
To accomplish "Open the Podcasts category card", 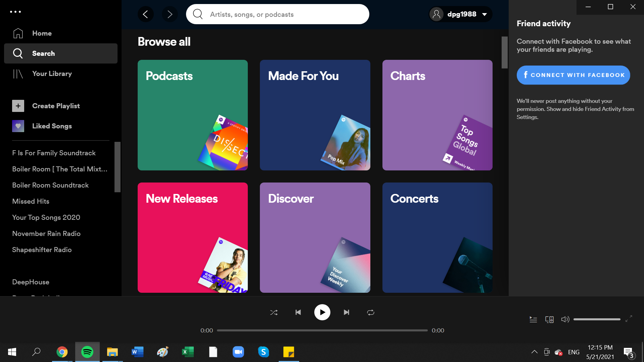I will [193, 115].
